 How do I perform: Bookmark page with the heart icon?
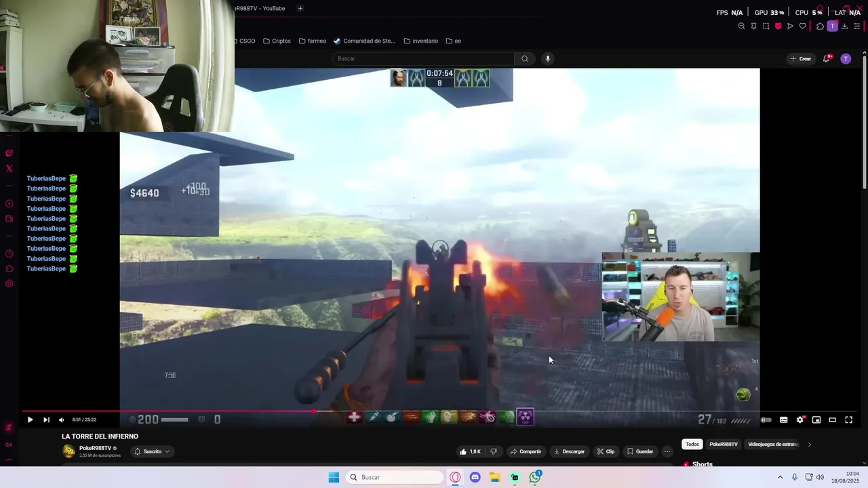(802, 26)
